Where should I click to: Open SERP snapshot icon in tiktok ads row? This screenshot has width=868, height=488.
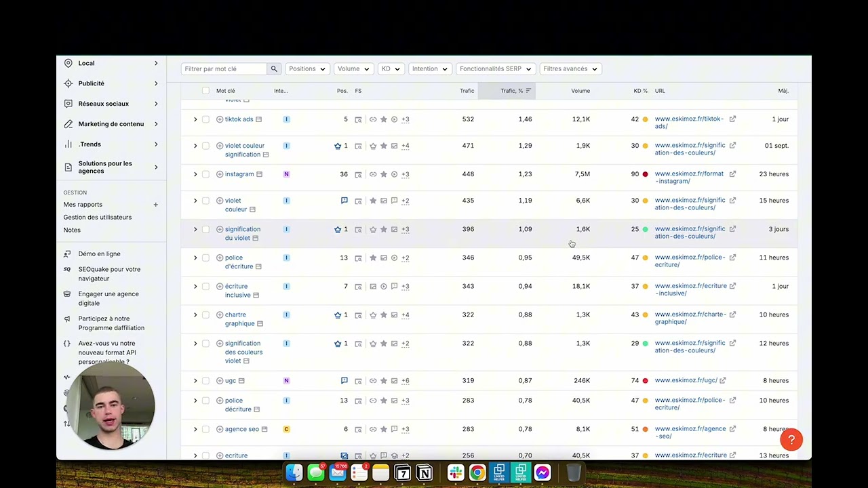[358, 119]
